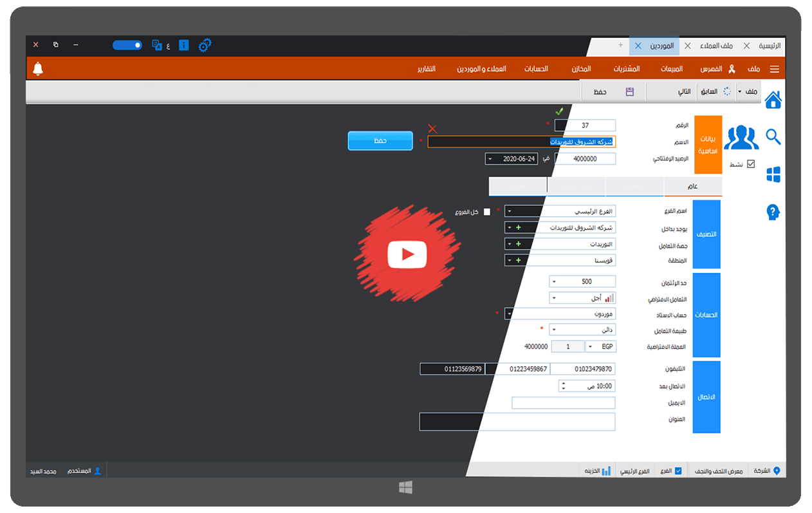Open the settings gears icon

205,45
